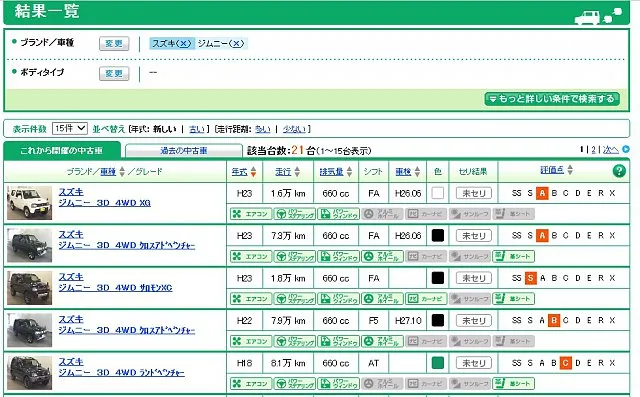The width and height of the screenshot is (640, 397).
Task: Click the green help question mark icon
Action: (x=619, y=171)
